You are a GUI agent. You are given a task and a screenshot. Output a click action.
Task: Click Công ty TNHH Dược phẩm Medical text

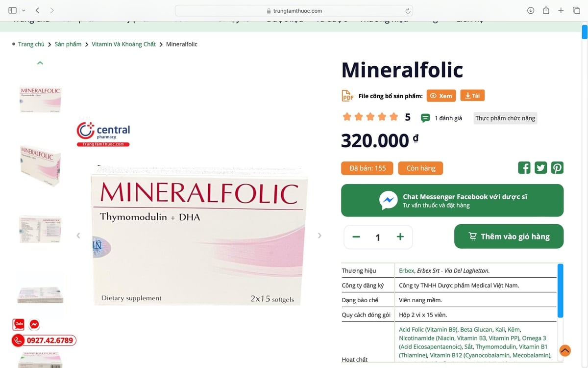pyautogui.click(x=459, y=286)
